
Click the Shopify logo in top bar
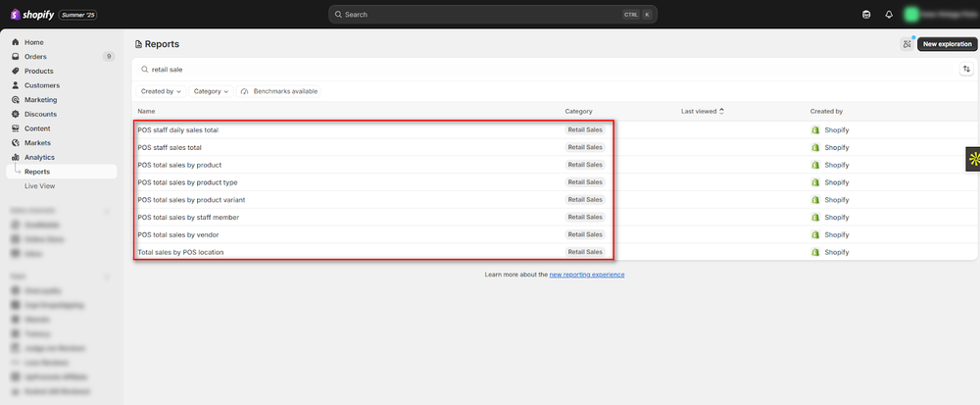[32, 15]
